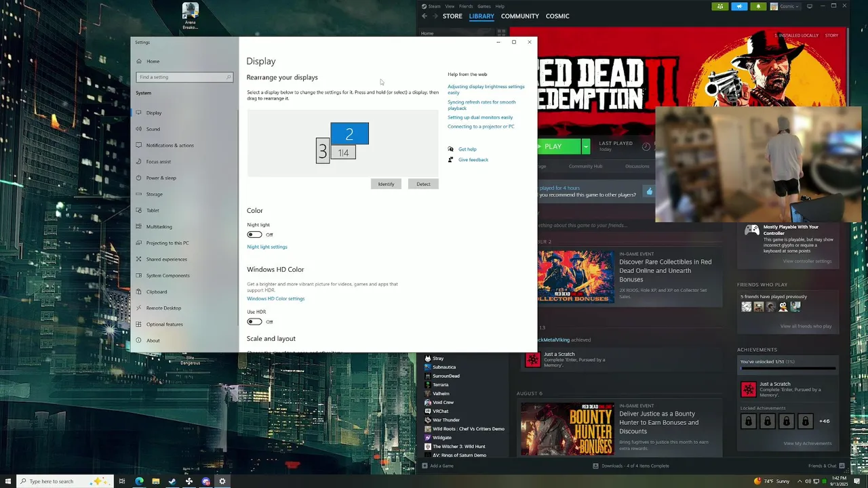Click the green Steam friends button
The width and height of the screenshot is (868, 488).
(x=720, y=6)
